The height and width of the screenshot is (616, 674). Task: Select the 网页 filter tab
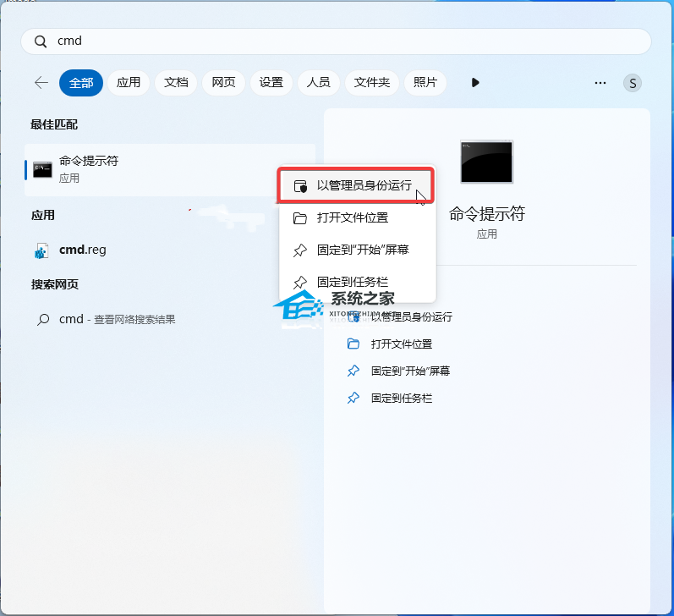point(223,82)
